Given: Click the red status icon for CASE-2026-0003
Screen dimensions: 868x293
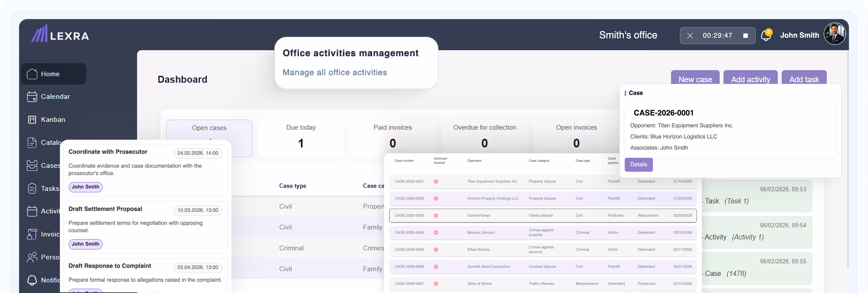Looking at the screenshot, I should (x=436, y=216).
